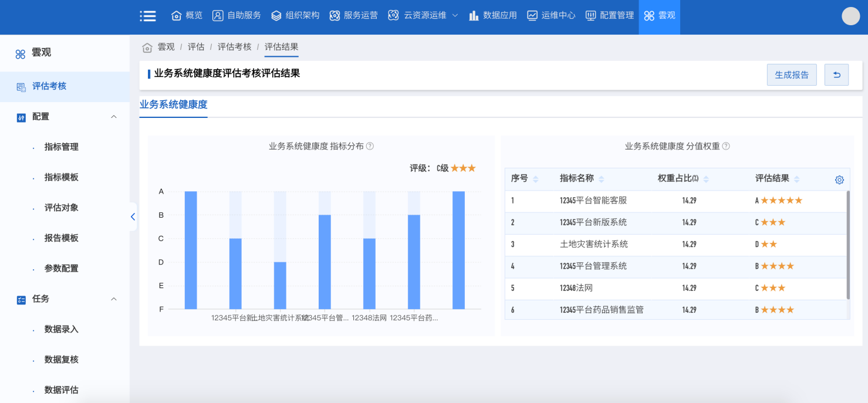
Task: Click the home icon in breadcrumb
Action: tap(147, 47)
